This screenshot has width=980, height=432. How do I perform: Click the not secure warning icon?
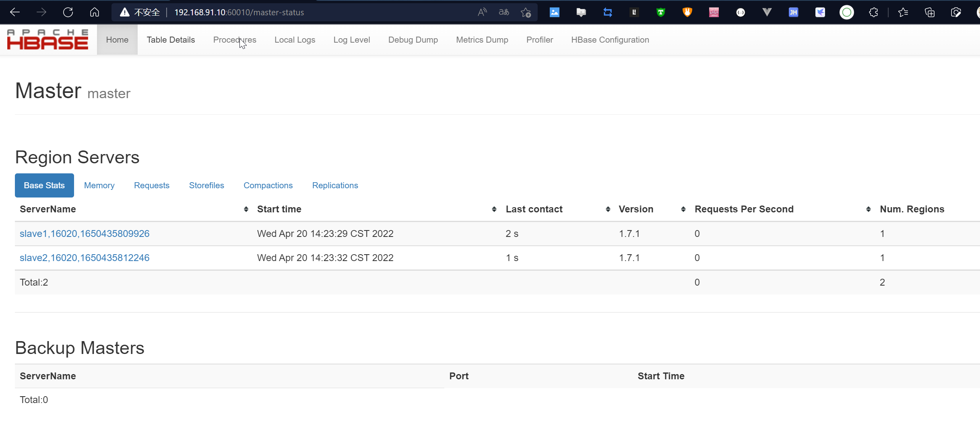(125, 12)
